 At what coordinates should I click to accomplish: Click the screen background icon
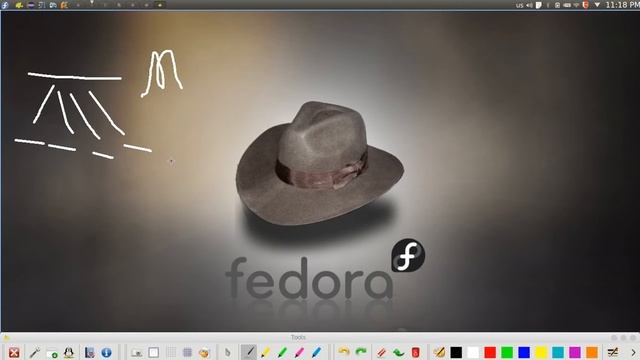click(137, 352)
